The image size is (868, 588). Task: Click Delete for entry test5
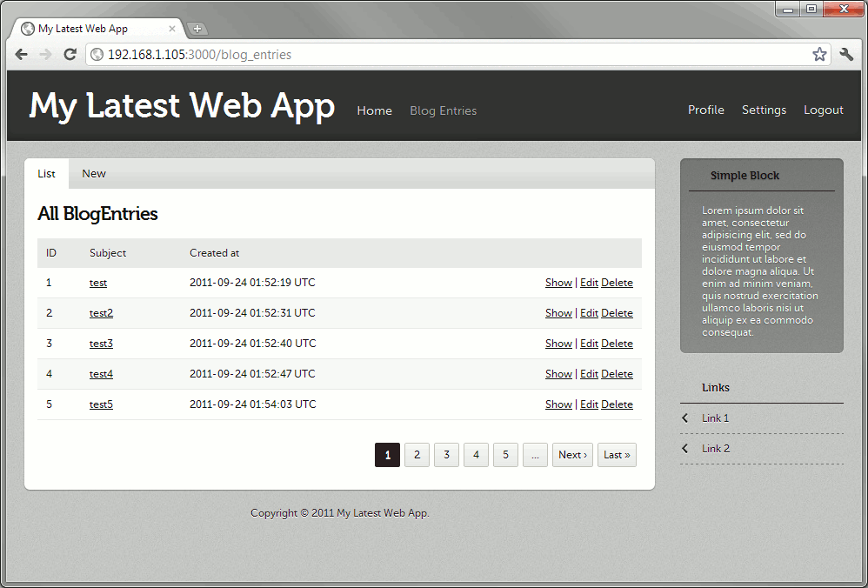tap(617, 404)
